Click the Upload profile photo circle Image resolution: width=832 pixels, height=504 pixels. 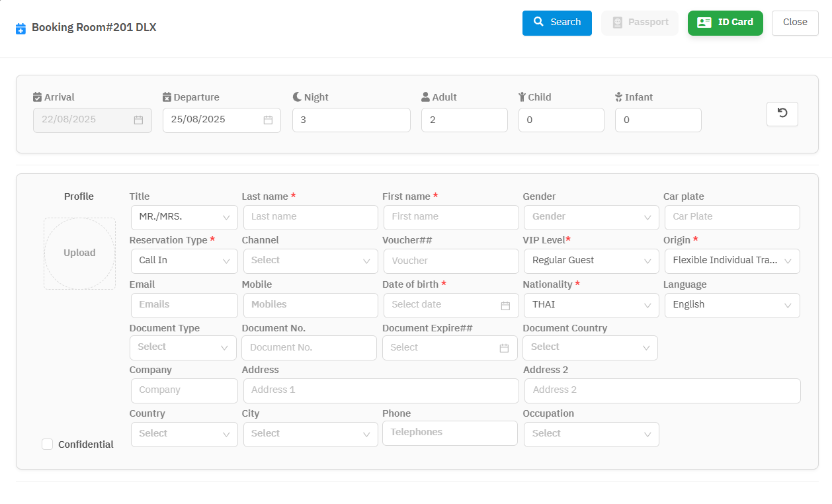(x=79, y=253)
